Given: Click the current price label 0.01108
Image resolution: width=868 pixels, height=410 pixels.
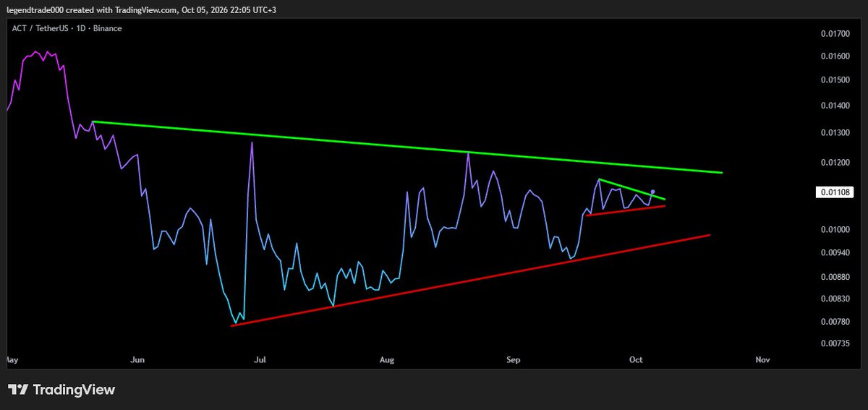Looking at the screenshot, I should [x=835, y=192].
